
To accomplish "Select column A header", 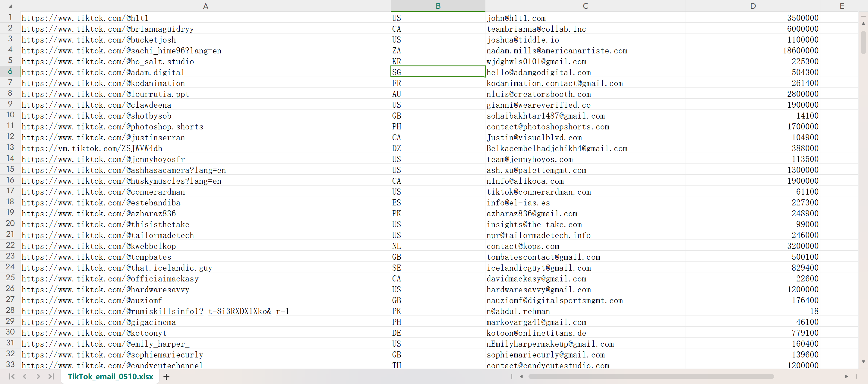I will click(x=206, y=6).
